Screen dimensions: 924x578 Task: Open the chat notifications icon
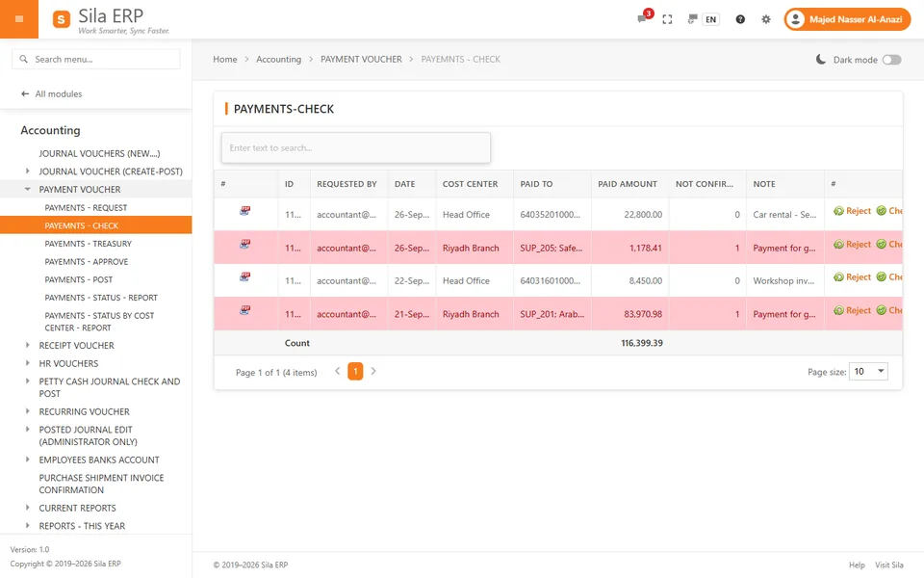(642, 19)
